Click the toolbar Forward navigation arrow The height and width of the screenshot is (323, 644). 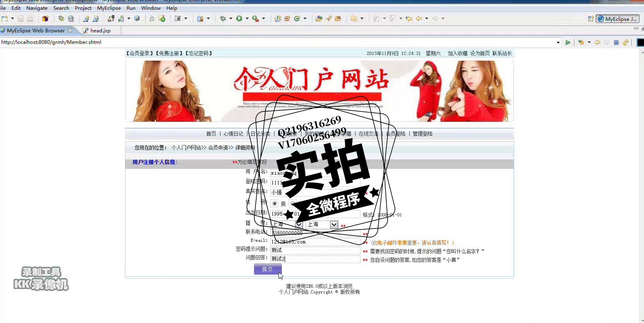[x=435, y=18]
